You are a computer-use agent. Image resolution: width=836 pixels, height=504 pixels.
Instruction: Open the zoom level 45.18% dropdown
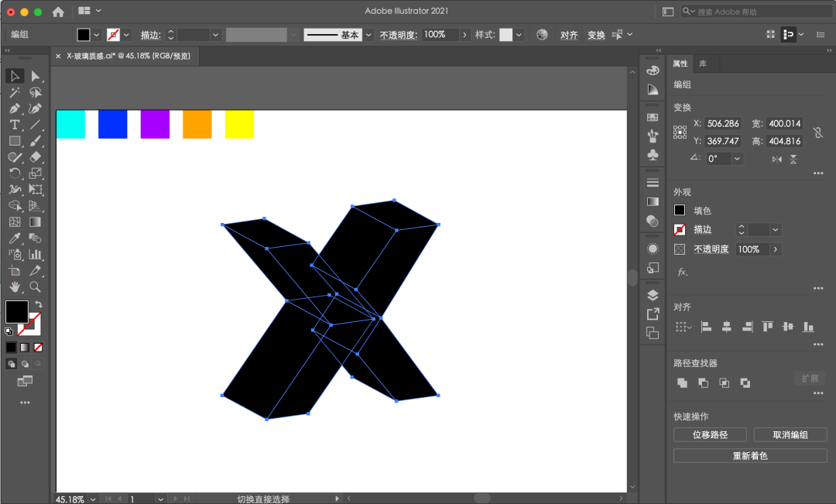pyautogui.click(x=93, y=499)
